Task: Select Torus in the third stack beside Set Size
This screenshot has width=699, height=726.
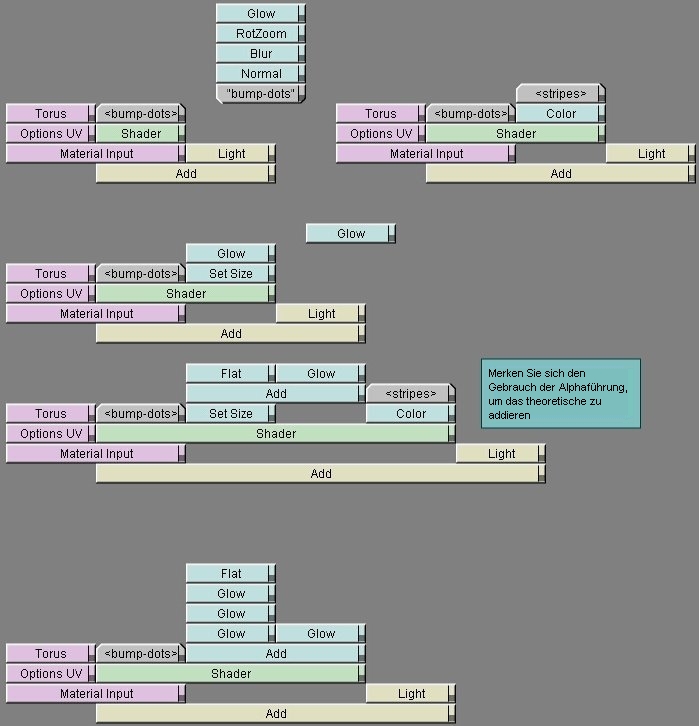Action: (x=51, y=273)
